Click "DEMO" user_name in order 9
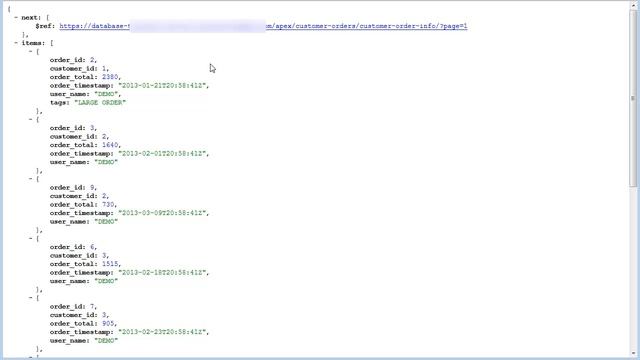Image resolution: width=640 pixels, height=360 pixels. (106, 222)
